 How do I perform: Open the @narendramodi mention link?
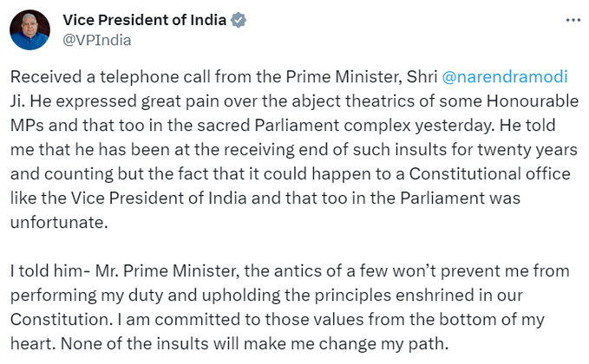coord(505,77)
